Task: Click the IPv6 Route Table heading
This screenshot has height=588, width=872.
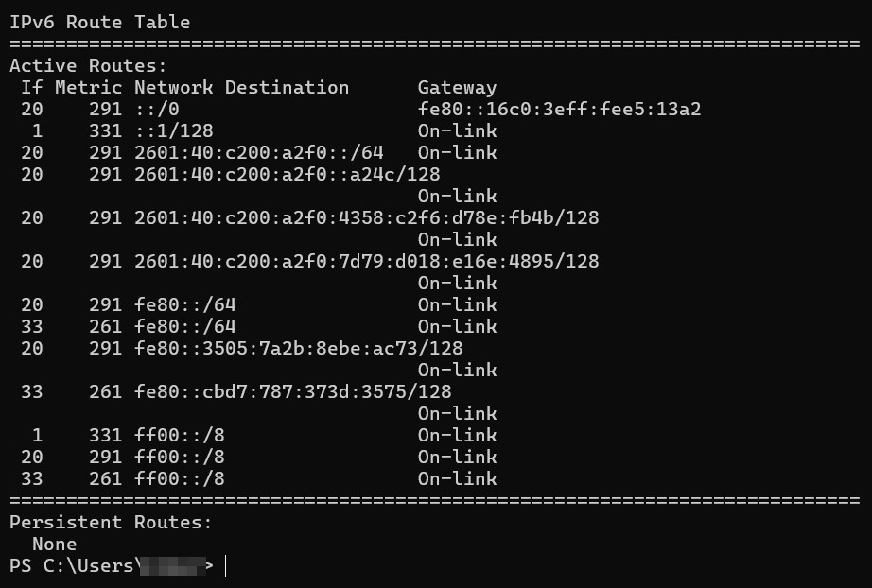Action: click(x=100, y=23)
